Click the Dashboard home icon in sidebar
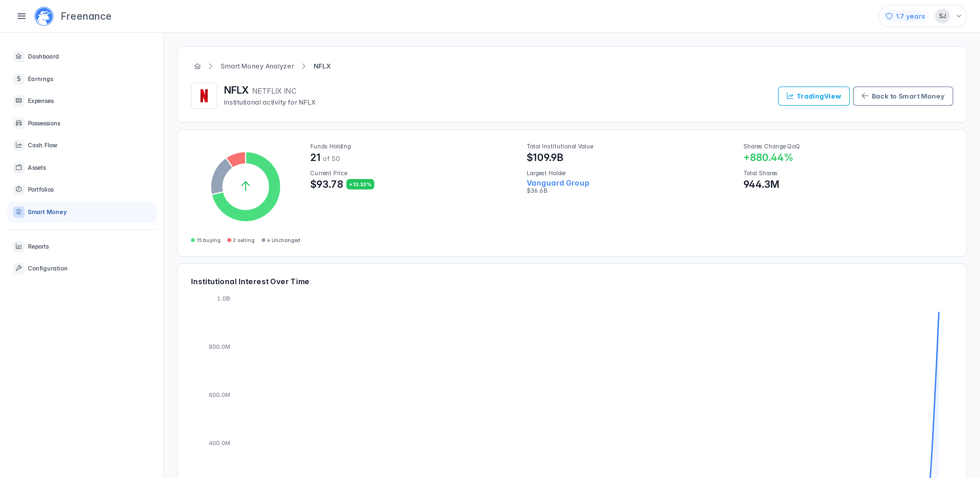 tap(19, 56)
